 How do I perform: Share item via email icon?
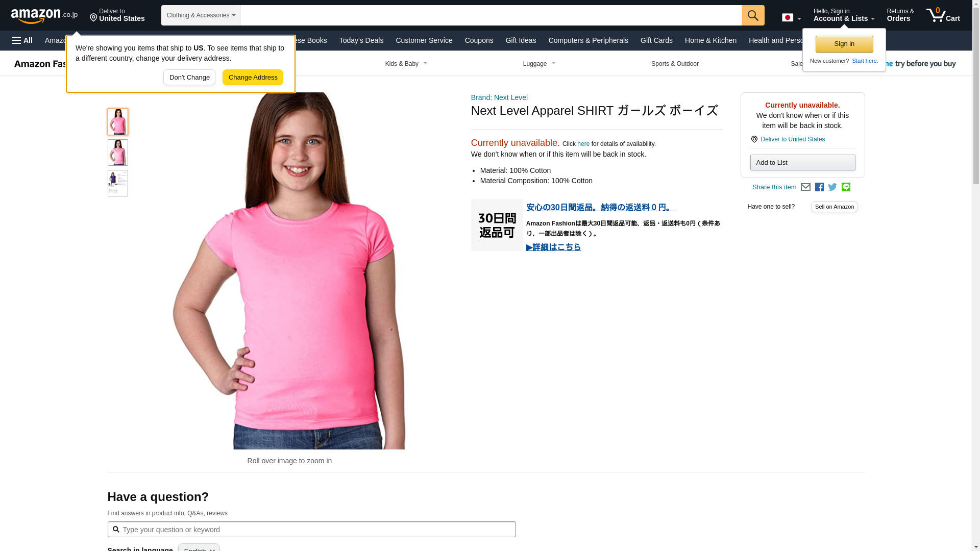(x=805, y=187)
